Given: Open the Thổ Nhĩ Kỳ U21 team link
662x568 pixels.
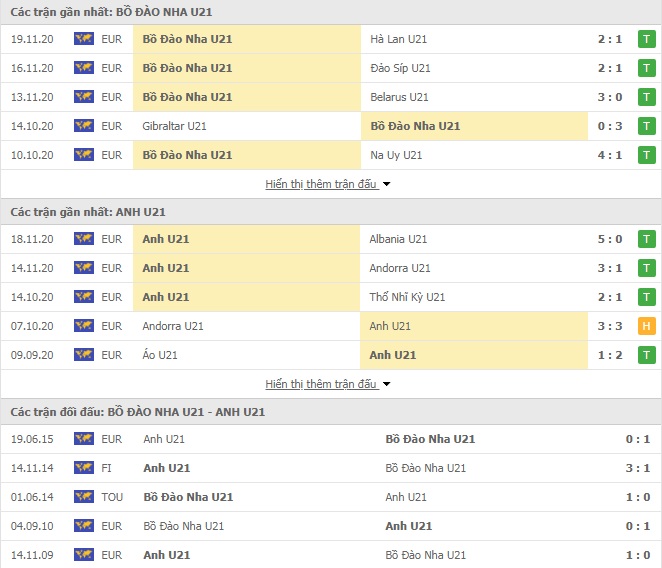Looking at the screenshot, I should tap(407, 297).
